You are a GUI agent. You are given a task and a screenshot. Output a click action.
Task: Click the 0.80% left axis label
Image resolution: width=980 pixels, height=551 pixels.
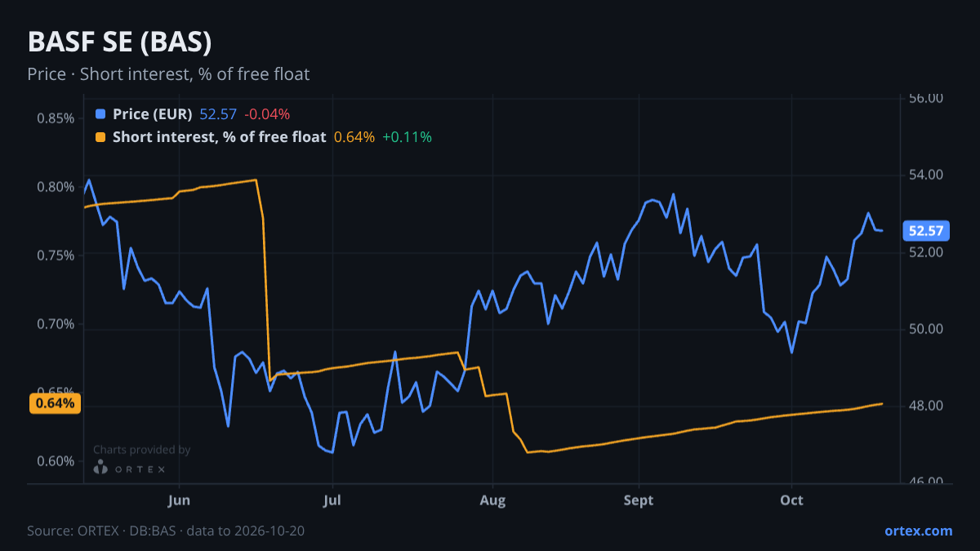pos(56,187)
